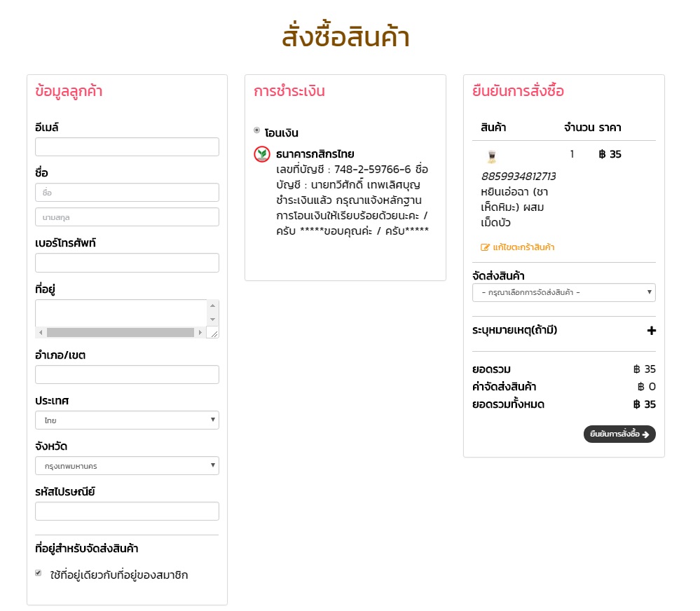Open the ประเทศ country dropdown
Image resolution: width=700 pixels, height=611 pixels.
(127, 420)
